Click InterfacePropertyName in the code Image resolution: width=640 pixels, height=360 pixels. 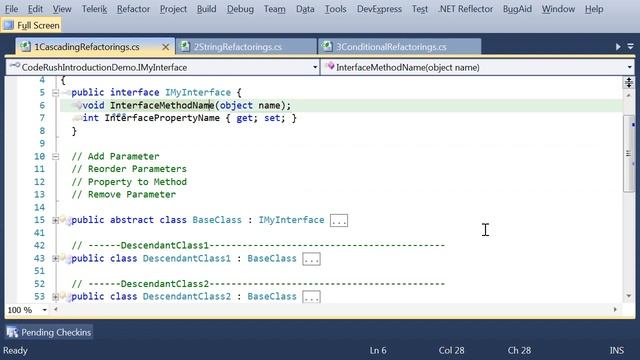[162, 118]
